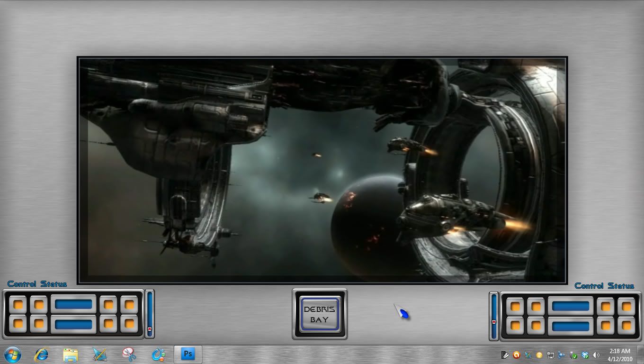Click right panel vertical blue slider knob

[x=494, y=322]
